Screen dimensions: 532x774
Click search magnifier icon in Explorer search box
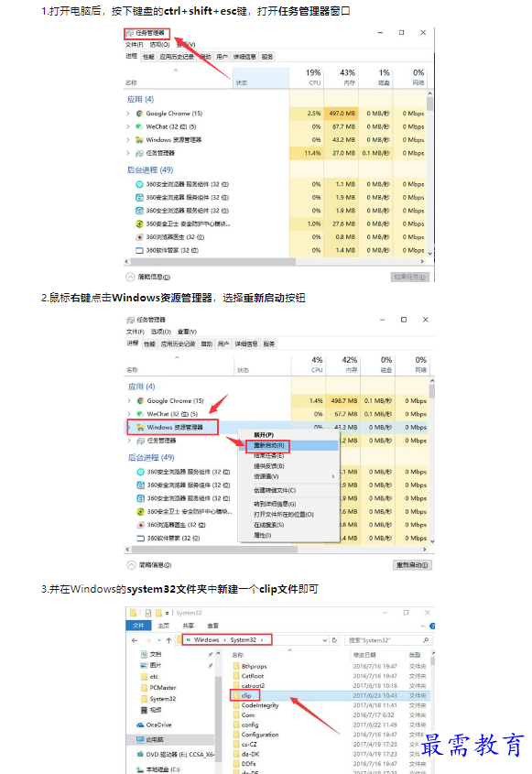point(426,640)
